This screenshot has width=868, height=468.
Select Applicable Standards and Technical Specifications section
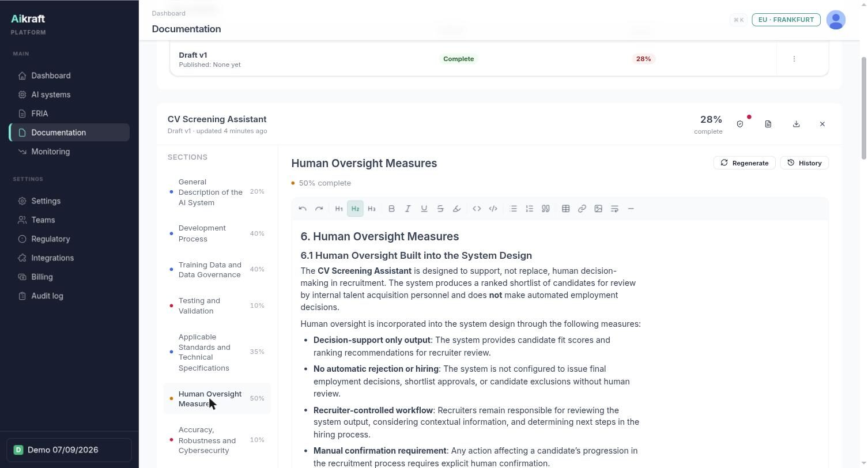click(x=217, y=352)
